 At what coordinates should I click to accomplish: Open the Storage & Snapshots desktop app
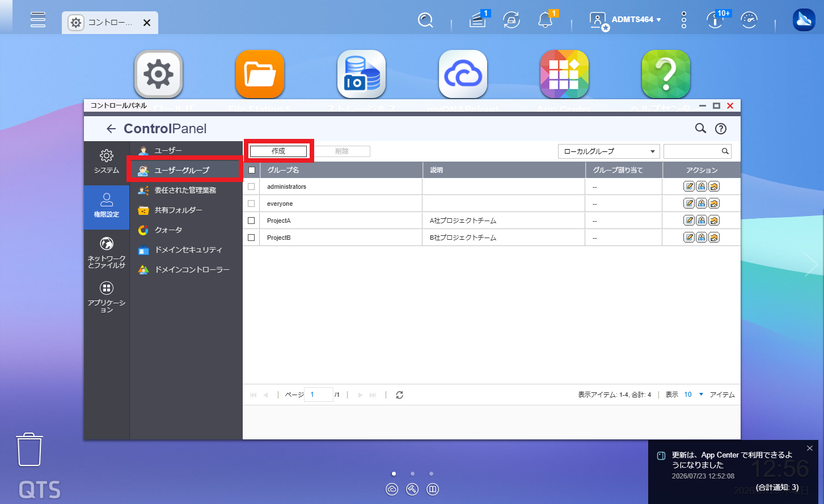[x=361, y=74]
